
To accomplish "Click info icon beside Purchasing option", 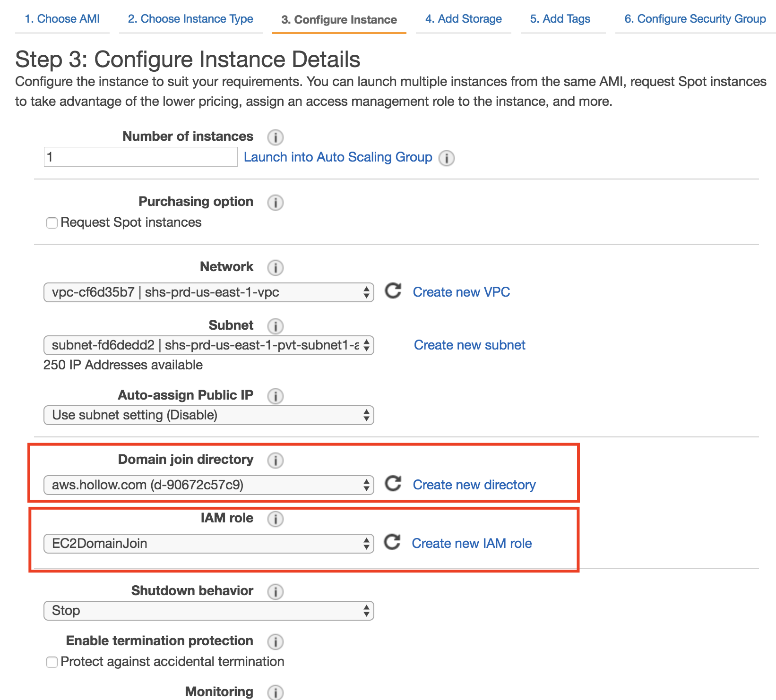I will point(275,203).
